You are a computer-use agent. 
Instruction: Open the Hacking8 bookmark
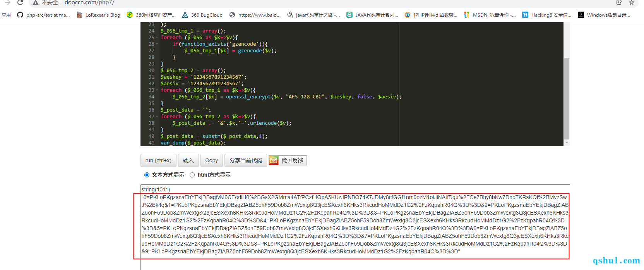pos(546,15)
